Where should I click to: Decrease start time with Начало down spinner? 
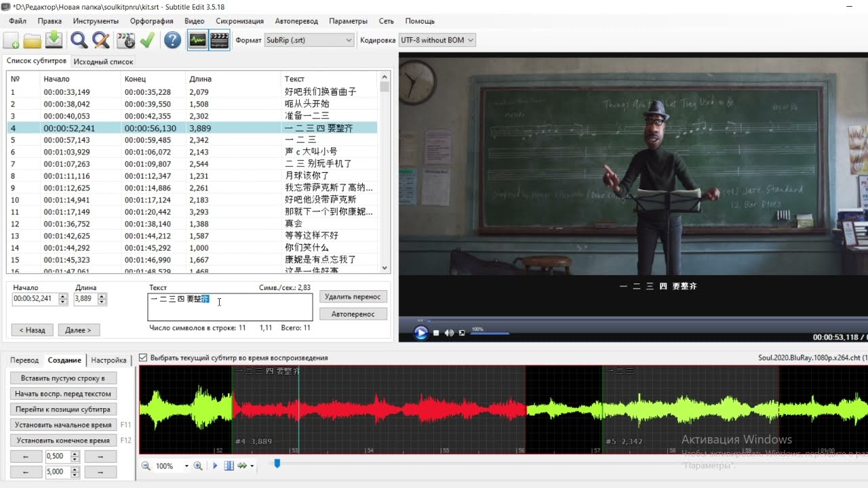pyautogui.click(x=63, y=302)
